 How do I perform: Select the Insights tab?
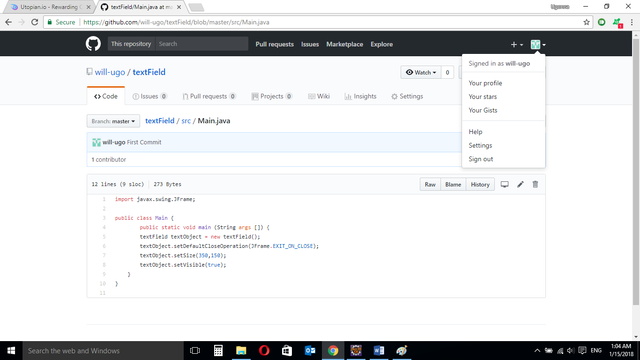pyautogui.click(x=360, y=96)
